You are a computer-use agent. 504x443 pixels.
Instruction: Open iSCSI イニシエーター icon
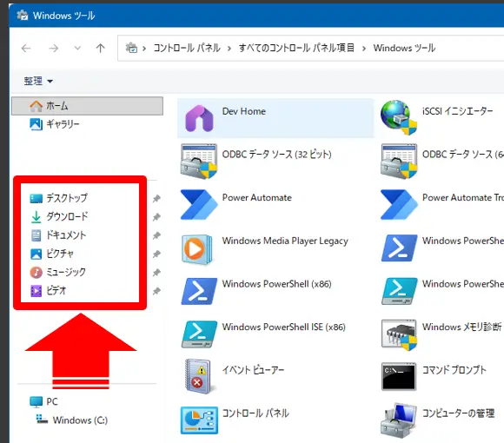click(x=399, y=117)
